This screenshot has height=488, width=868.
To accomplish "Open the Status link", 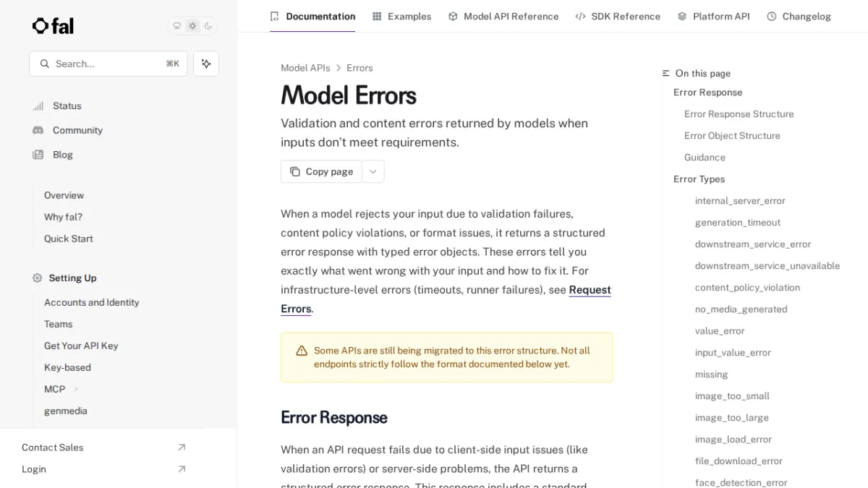I will coord(67,106).
